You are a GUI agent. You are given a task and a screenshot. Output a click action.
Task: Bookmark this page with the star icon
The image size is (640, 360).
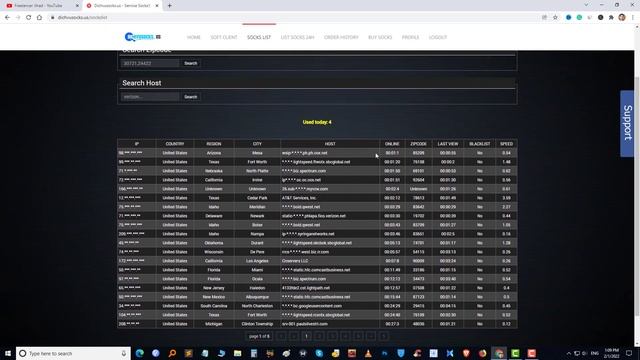coord(555,18)
